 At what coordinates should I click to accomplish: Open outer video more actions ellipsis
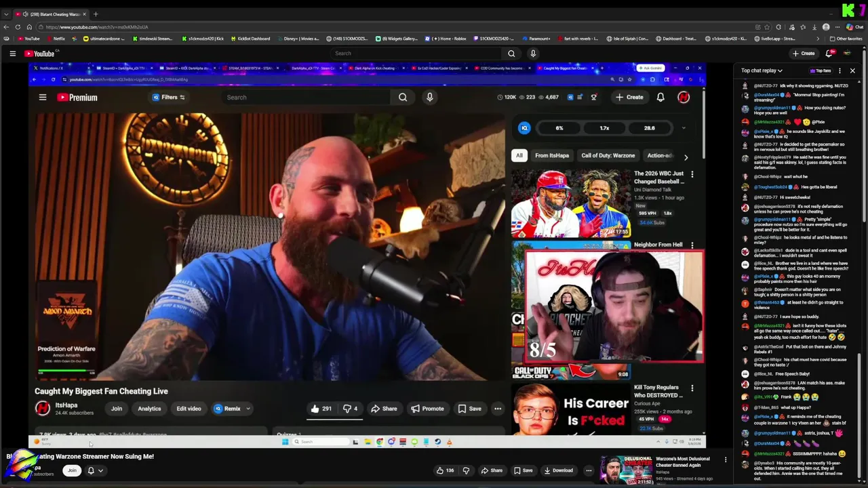589,470
